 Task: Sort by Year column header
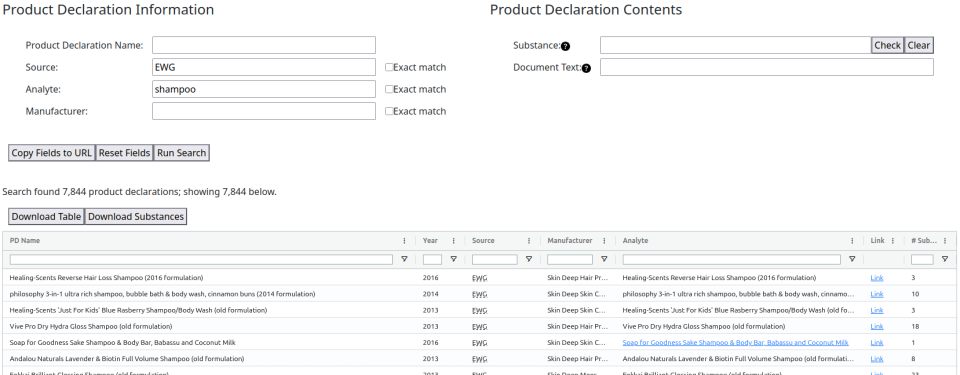pos(430,241)
